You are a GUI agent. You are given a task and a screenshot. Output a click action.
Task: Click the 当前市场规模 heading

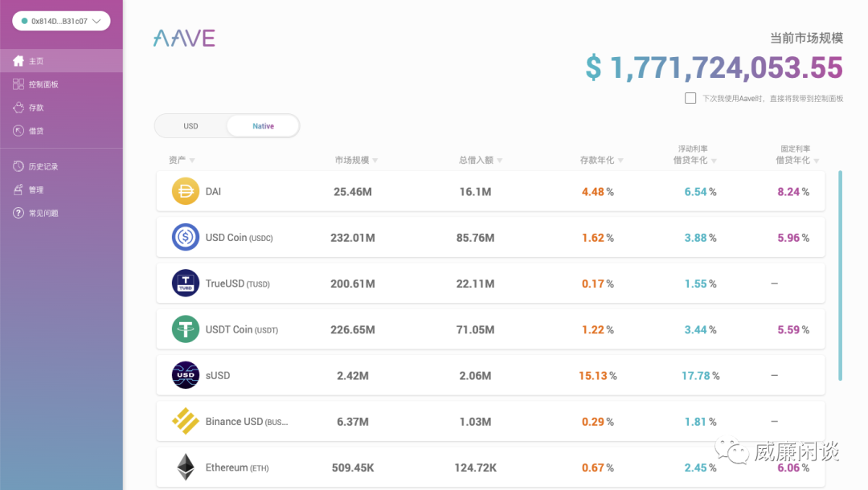tap(807, 39)
